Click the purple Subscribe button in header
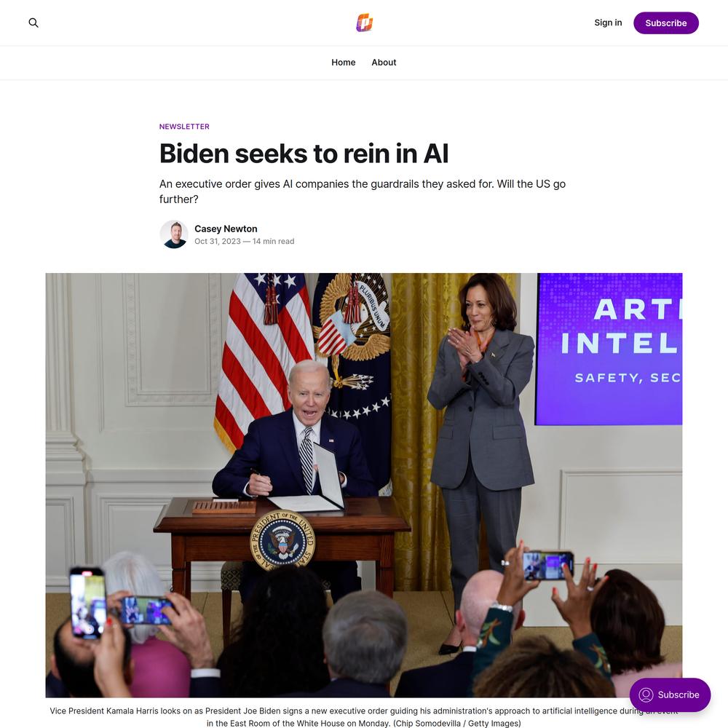This screenshot has height=728, width=728. click(666, 23)
